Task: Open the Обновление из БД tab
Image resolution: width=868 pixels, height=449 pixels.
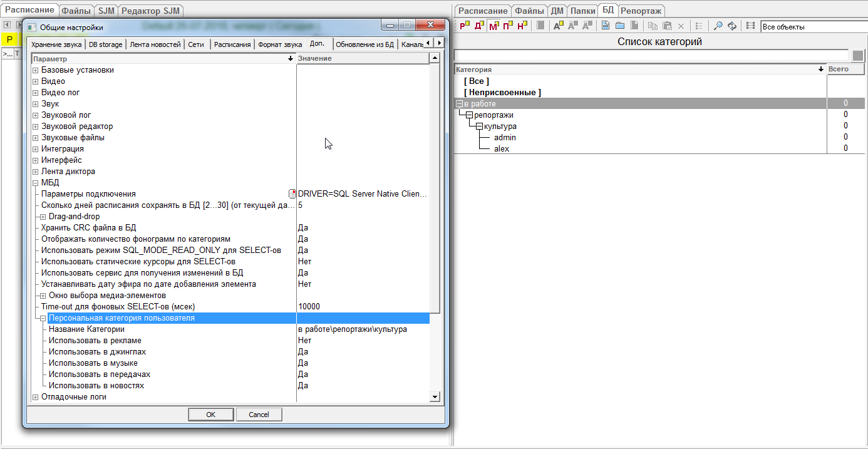Action: [x=364, y=44]
